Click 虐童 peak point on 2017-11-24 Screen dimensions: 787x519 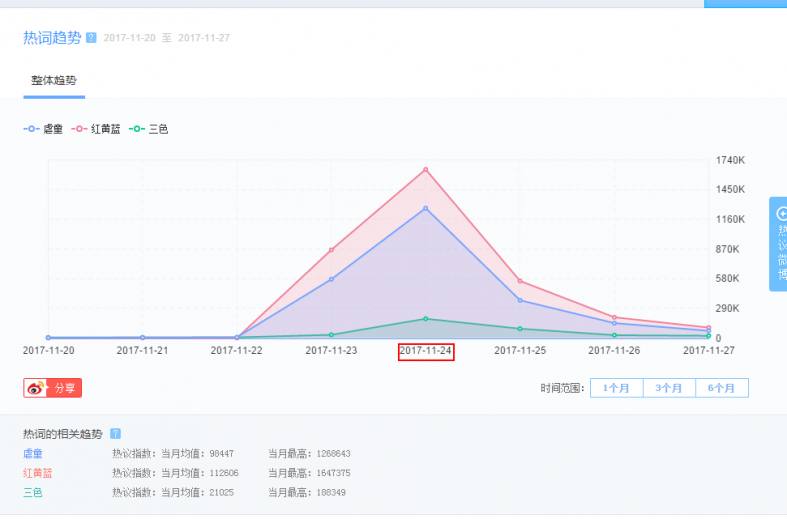coord(426,208)
